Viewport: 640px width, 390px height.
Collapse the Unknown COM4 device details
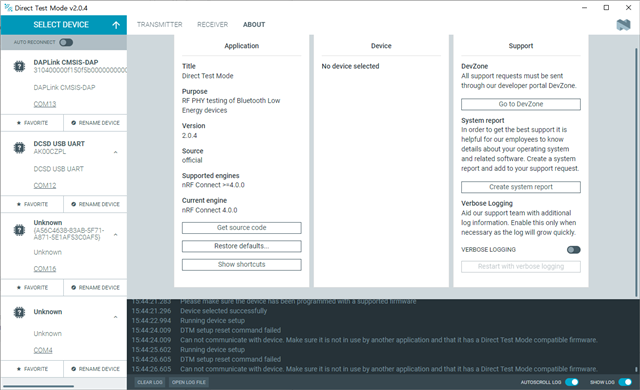point(116,317)
